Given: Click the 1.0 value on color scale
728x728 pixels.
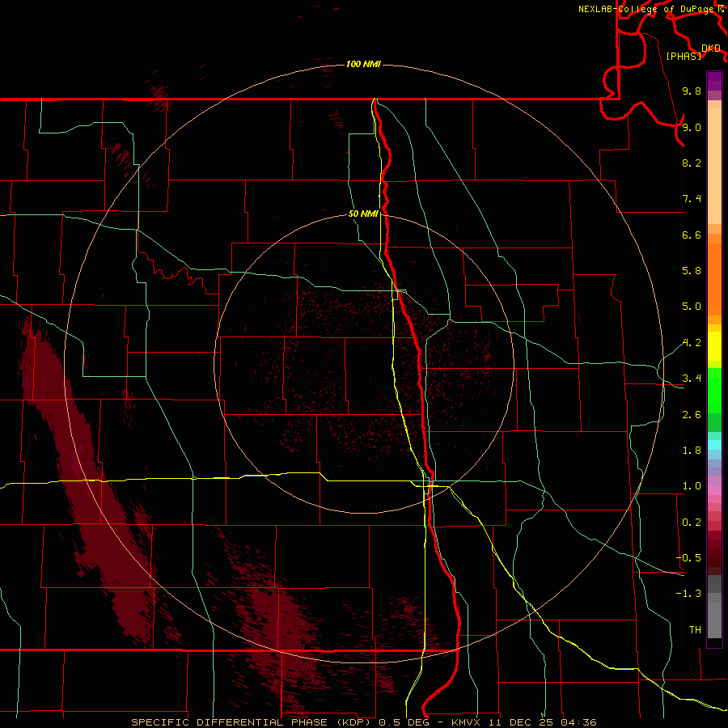Looking at the screenshot, I should pyautogui.click(x=692, y=486).
